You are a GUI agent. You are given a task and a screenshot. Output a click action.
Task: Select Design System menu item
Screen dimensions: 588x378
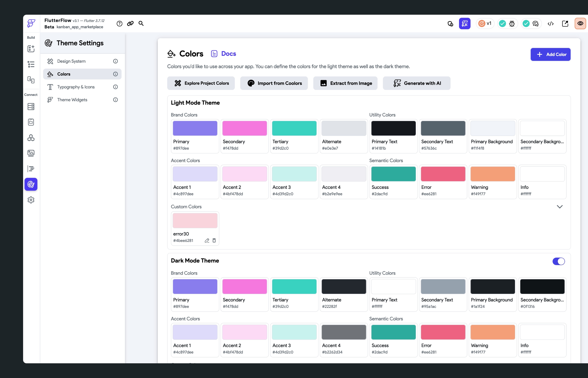click(71, 61)
